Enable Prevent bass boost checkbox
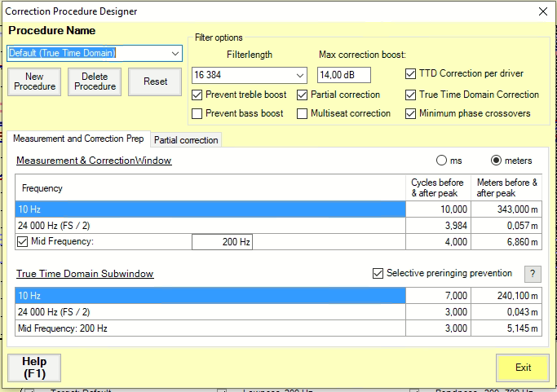The width and height of the screenshot is (557, 392). coord(197,113)
